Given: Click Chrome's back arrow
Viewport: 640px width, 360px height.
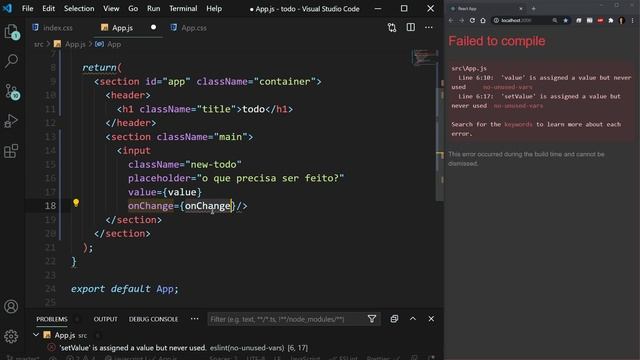Looking at the screenshot, I should (x=451, y=20).
